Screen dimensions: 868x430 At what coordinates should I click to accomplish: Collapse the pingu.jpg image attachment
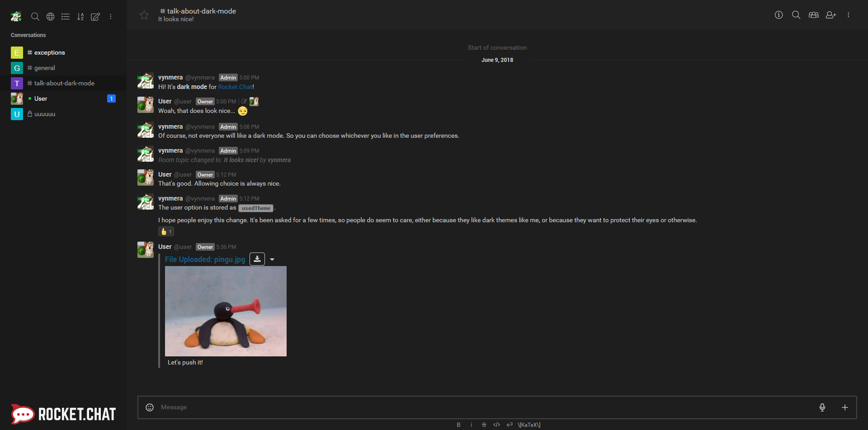[272, 259]
